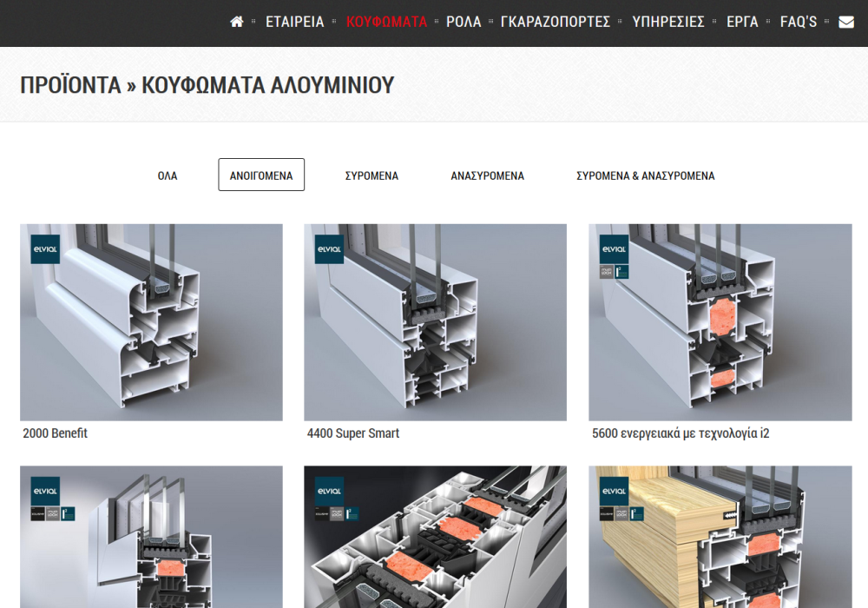Click the ΠΡΟΪΟΝΤΑ » ΚΟΥΦΩΜΑΤΑ ΑΛΟΥΜΙΝΙΟΥ heading
Image resolution: width=868 pixels, height=608 pixels.
coord(207,85)
